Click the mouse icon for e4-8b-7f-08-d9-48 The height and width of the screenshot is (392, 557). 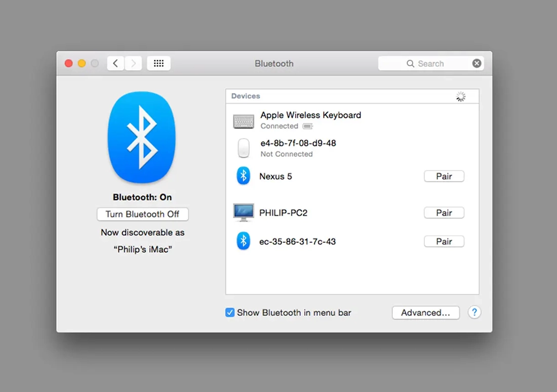point(244,148)
